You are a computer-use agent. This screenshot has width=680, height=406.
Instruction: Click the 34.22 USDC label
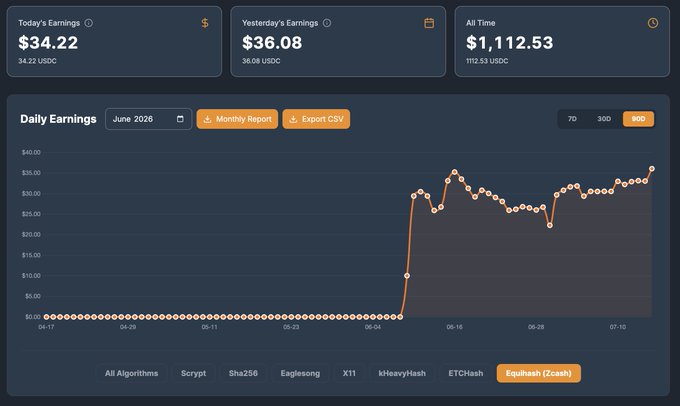(x=37, y=61)
